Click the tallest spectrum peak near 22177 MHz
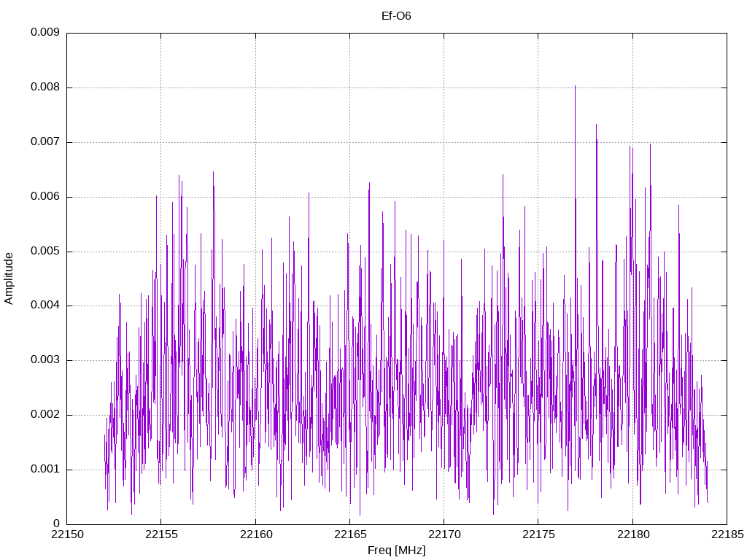The width and height of the screenshot is (747, 560). [x=575, y=87]
